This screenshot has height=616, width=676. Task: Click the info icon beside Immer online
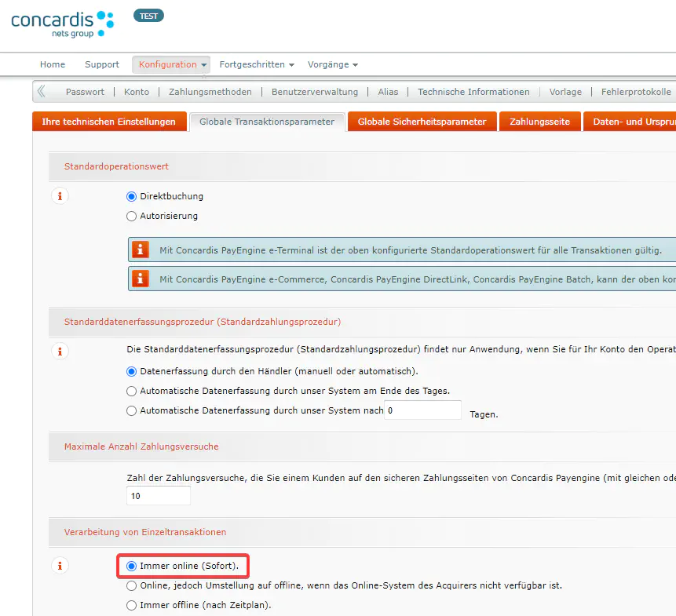(x=60, y=565)
